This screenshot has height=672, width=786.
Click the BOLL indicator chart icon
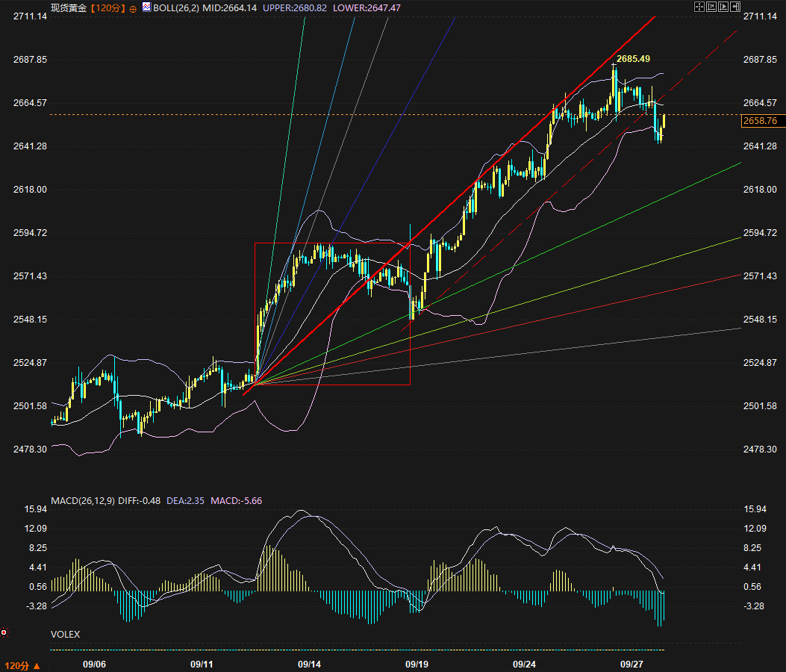(x=146, y=7)
